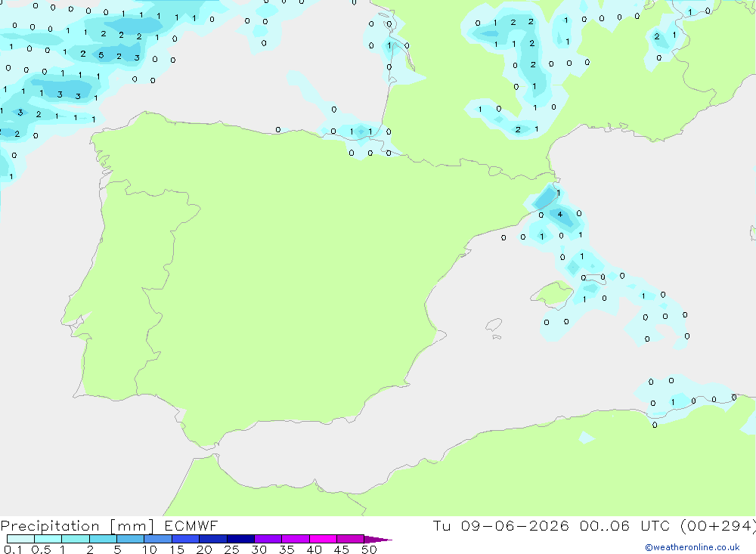
Task: Click the '4' precipitation value off Catalonia
Action: (559, 214)
